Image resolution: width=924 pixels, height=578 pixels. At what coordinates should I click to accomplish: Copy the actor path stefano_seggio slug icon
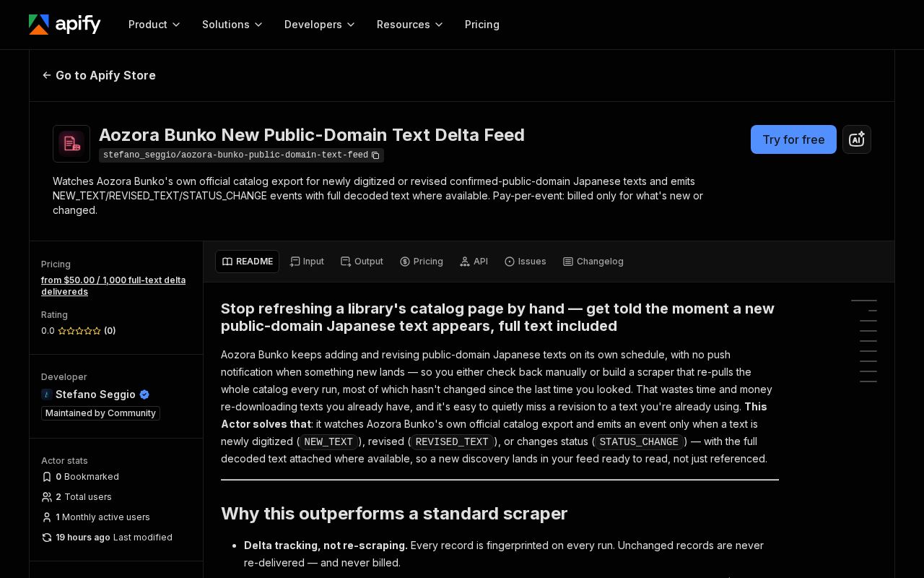click(x=375, y=155)
